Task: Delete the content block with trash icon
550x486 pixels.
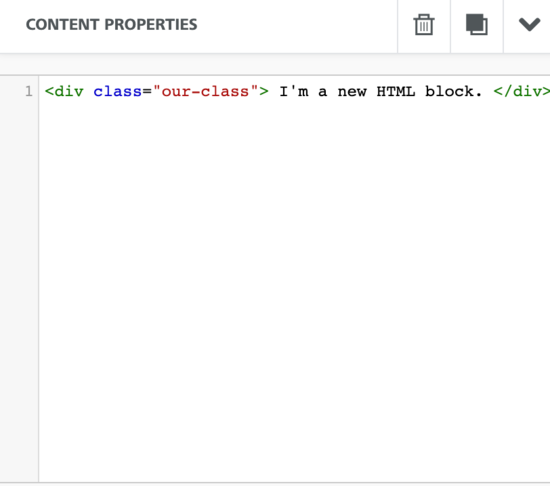Action: [x=424, y=25]
